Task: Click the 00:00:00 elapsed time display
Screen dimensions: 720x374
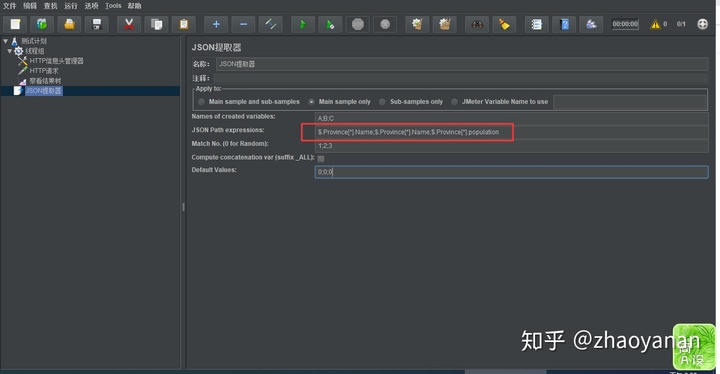Action: 625,24
